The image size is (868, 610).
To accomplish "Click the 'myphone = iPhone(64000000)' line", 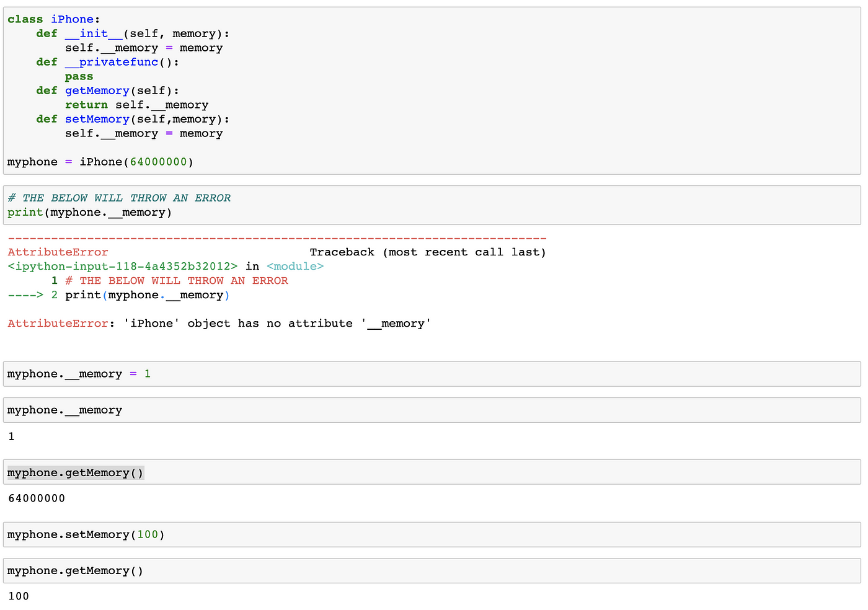I will [x=100, y=162].
